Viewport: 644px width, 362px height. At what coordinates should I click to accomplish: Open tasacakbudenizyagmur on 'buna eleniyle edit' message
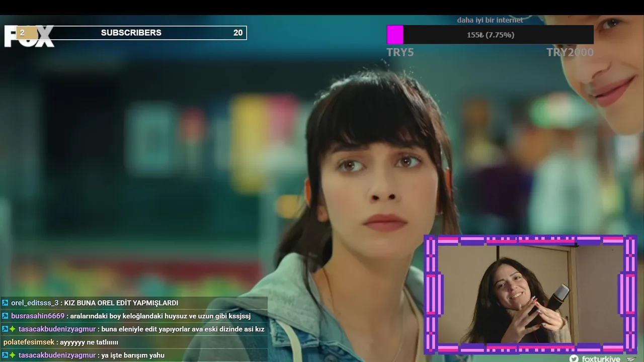57,329
